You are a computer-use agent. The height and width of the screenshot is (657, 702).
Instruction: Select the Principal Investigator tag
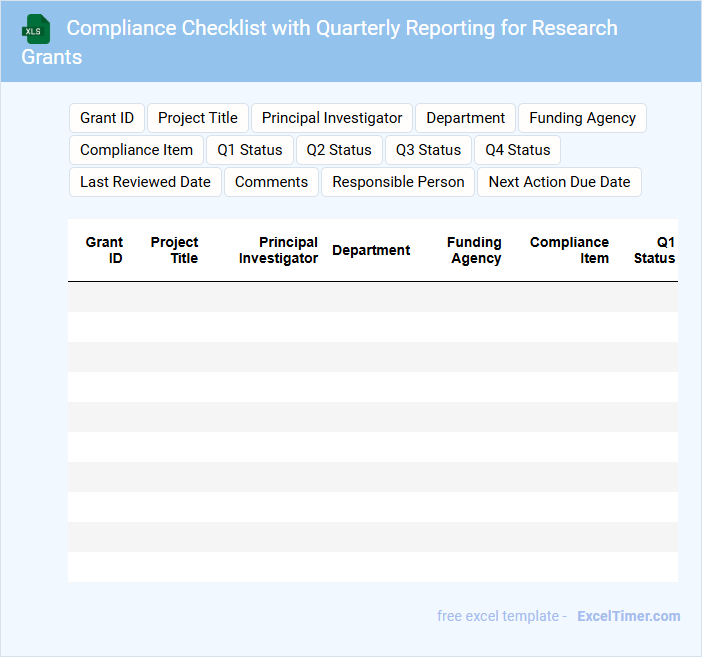(332, 118)
